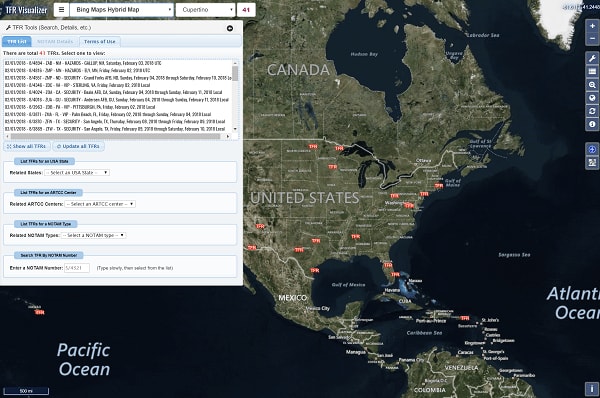This screenshot has height=398, width=600.
Task: Expand the Select an ARTCC center dropdown
Action: tap(100, 204)
